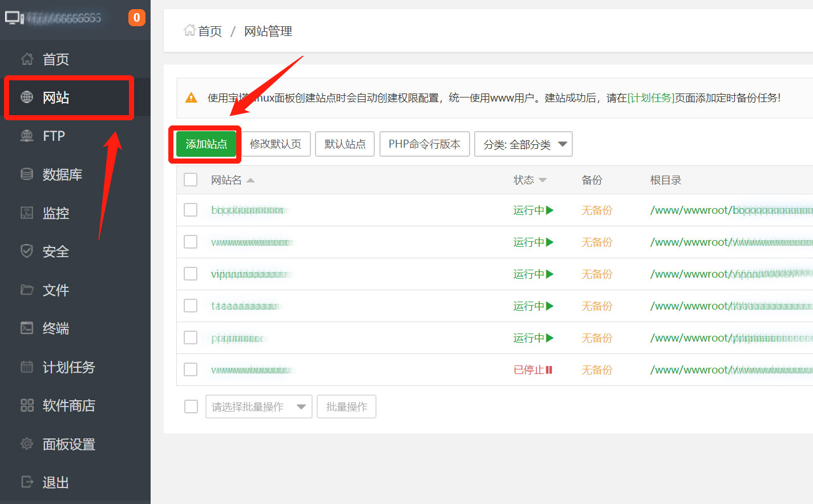813x504 pixels.
Task: Open the 文件 file manager
Action: click(55, 290)
